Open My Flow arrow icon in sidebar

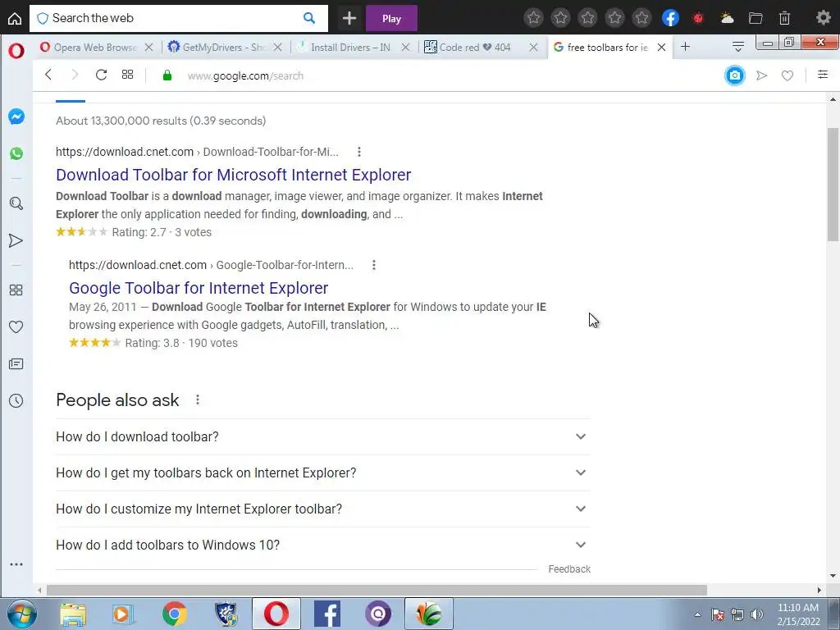pos(16,240)
